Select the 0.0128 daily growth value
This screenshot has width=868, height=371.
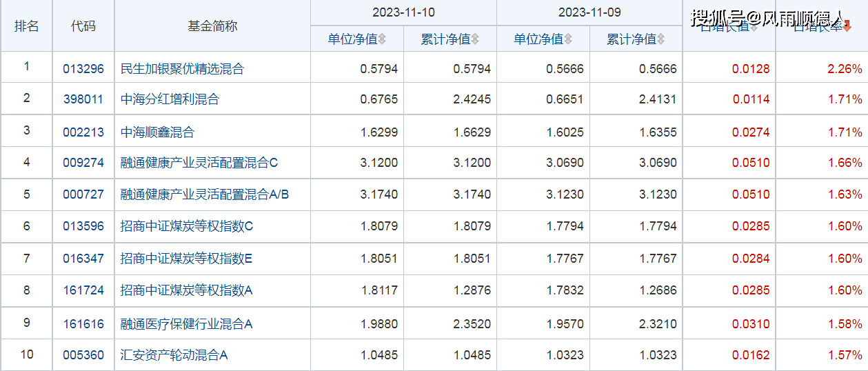pos(751,69)
